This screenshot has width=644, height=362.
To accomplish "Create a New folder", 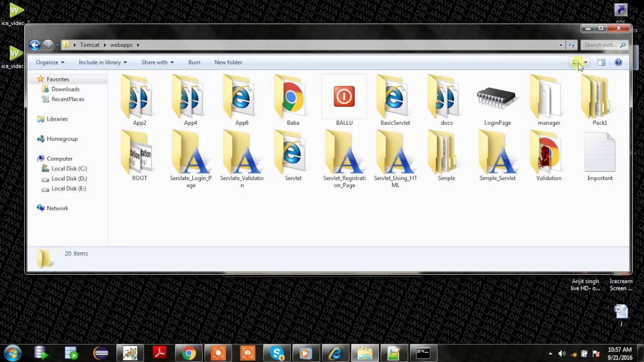I will tap(228, 62).
